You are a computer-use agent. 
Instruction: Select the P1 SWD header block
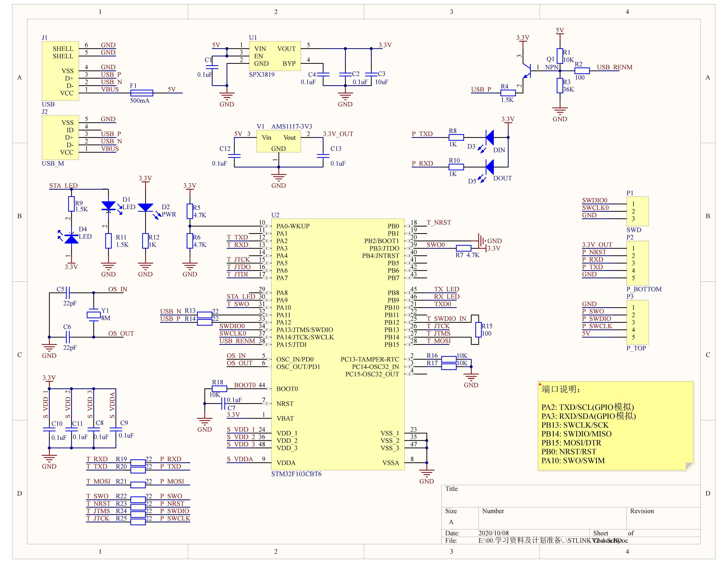point(637,211)
